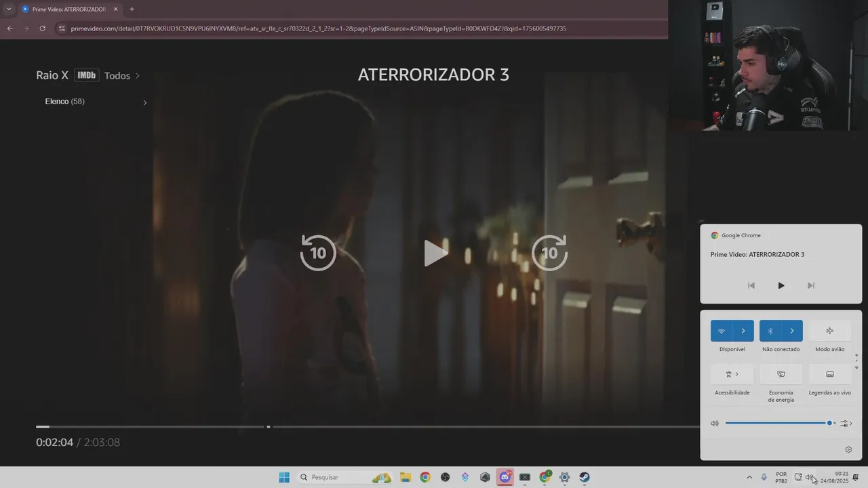This screenshot has height=488, width=868.
Task: Click quick settings page down arrow
Action: [x=856, y=367]
